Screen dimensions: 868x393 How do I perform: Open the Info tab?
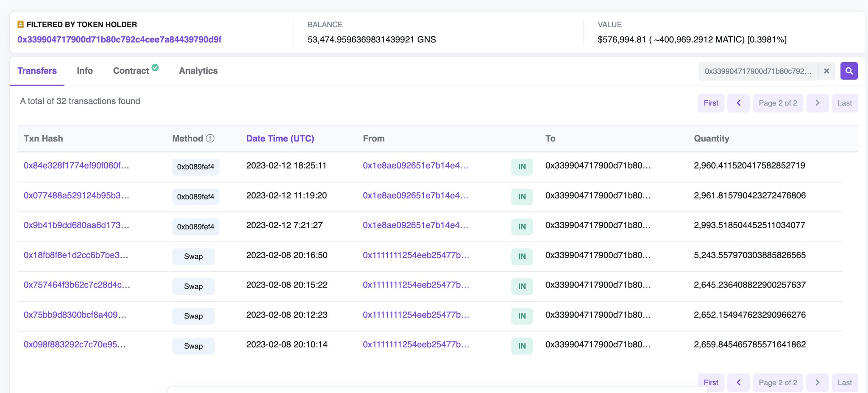(84, 71)
